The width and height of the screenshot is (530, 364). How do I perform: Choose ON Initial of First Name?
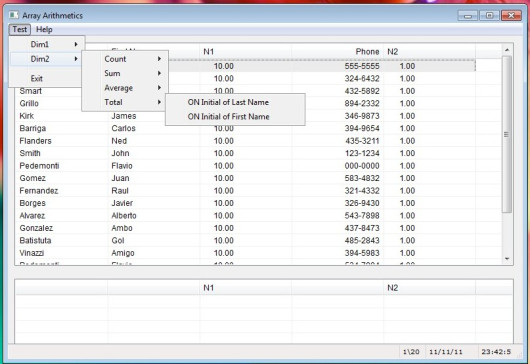pos(235,117)
